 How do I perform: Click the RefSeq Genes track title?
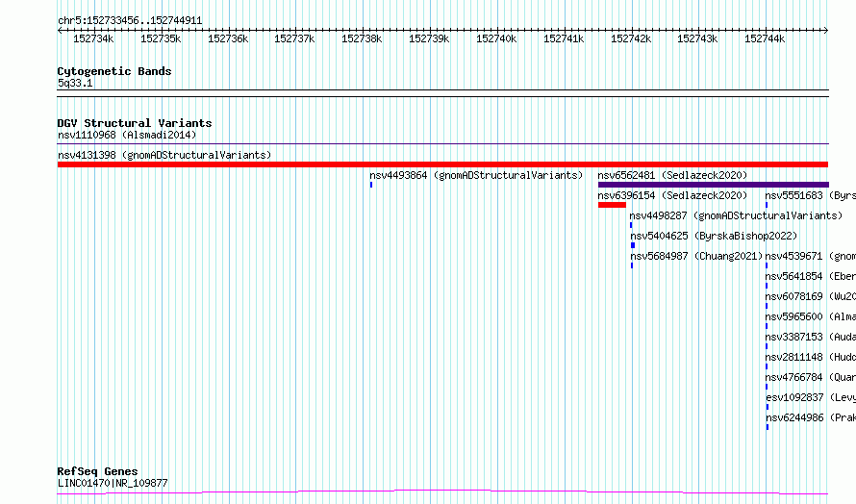(97, 471)
